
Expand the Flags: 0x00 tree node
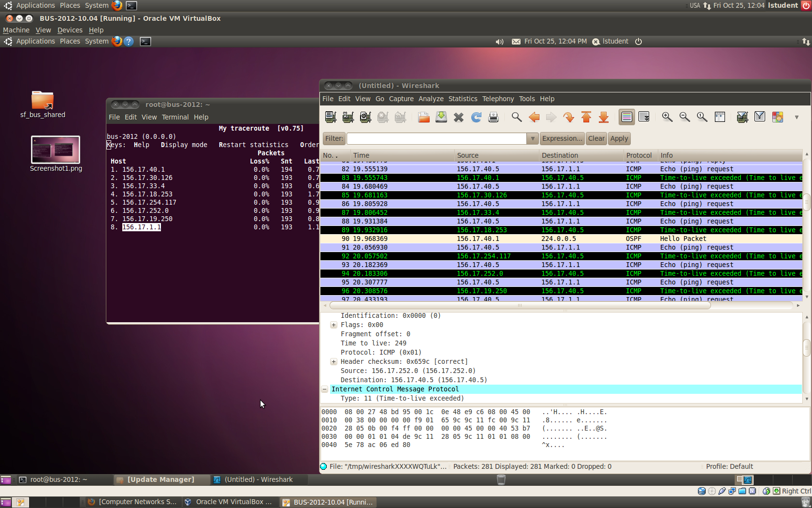[333, 325]
